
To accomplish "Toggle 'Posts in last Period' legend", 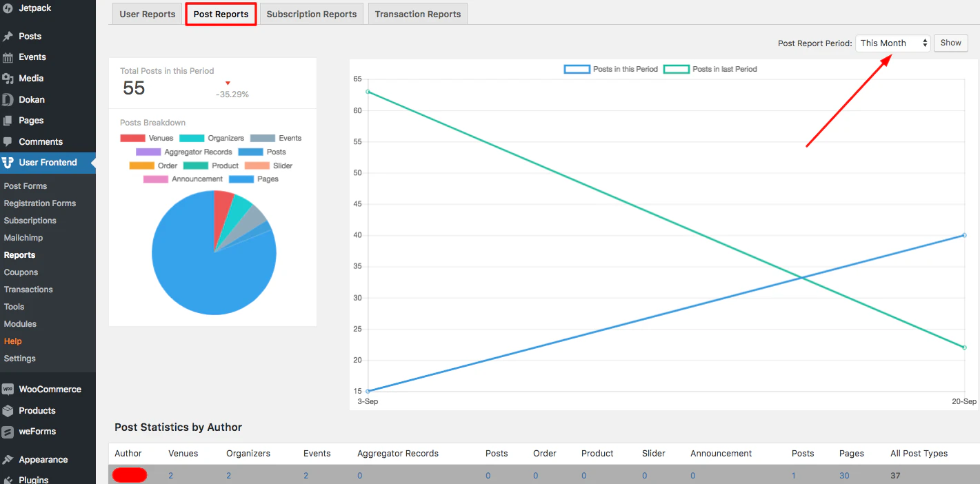I will tap(710, 69).
